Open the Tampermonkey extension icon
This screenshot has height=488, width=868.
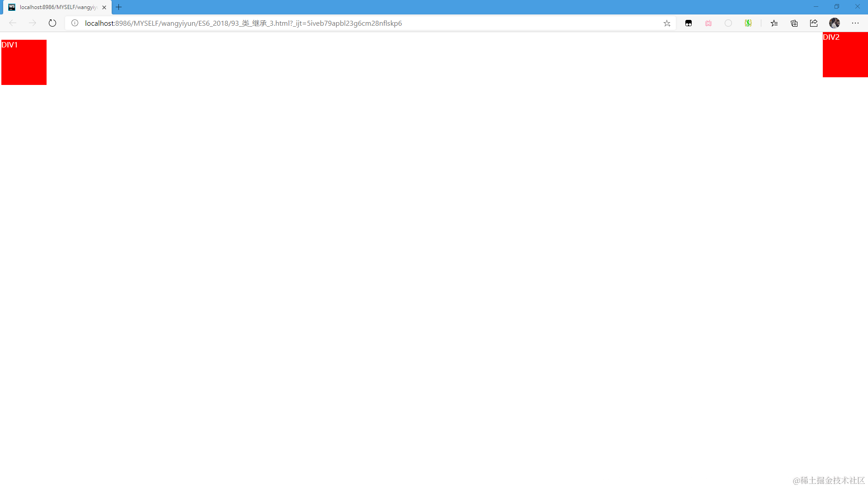[689, 23]
